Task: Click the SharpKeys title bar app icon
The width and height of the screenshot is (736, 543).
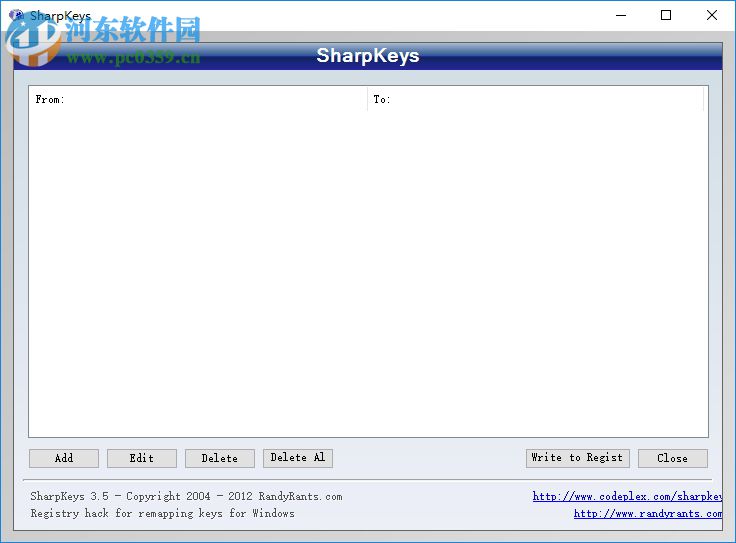Action: click(17, 15)
